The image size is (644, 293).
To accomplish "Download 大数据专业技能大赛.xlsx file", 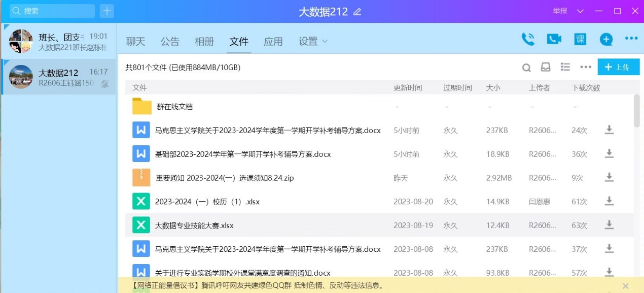I will point(609,225).
